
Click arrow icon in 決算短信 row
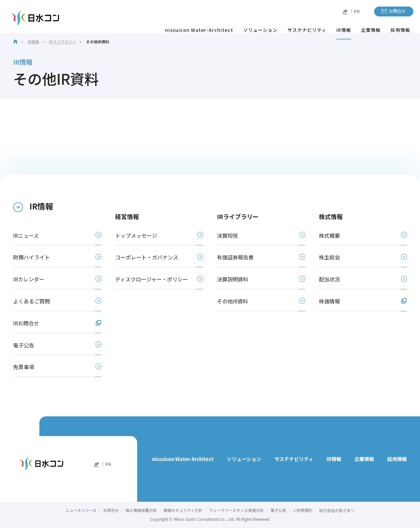pos(302,235)
